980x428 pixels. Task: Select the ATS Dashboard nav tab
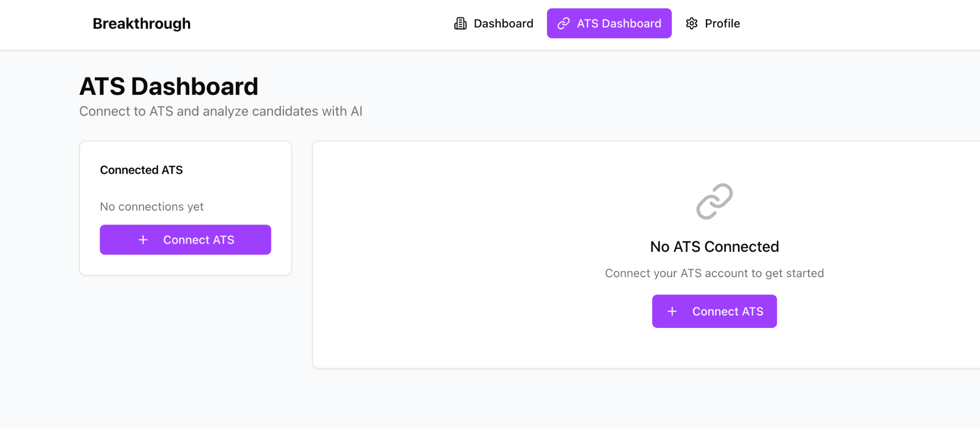point(609,23)
